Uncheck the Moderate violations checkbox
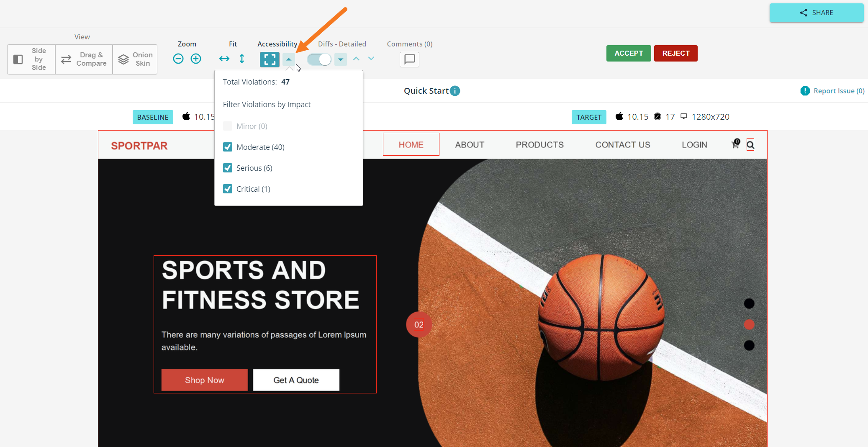The width and height of the screenshot is (868, 447). click(x=228, y=147)
